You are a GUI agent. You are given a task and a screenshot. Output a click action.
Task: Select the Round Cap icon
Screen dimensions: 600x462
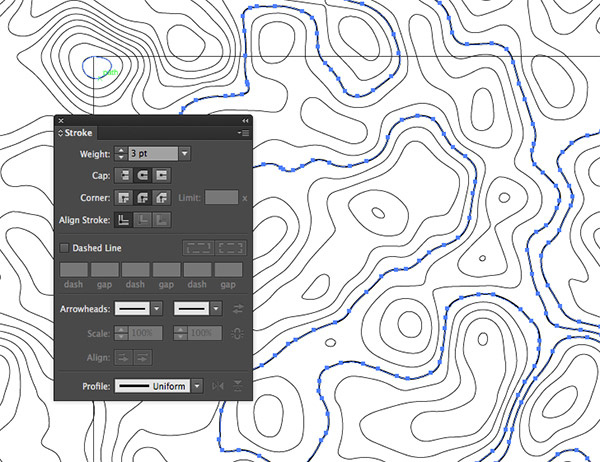(142, 175)
